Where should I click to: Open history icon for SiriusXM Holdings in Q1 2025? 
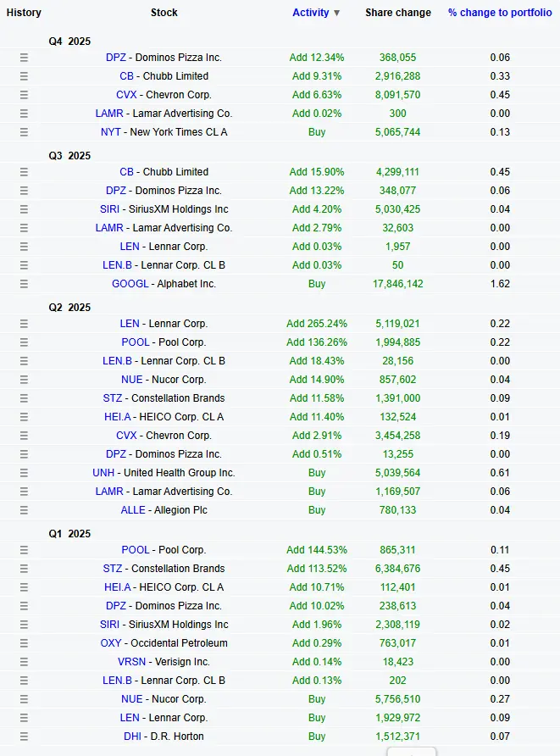23,625
